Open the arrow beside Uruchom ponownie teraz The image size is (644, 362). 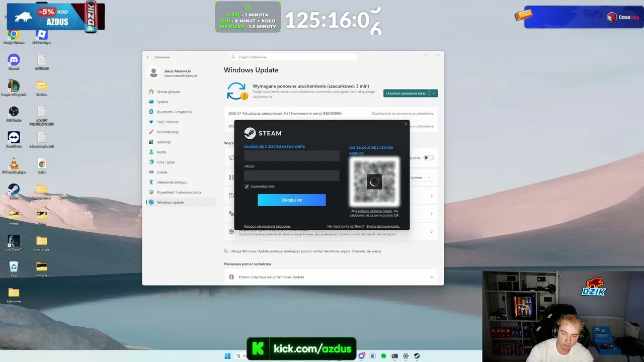pyautogui.click(x=433, y=94)
